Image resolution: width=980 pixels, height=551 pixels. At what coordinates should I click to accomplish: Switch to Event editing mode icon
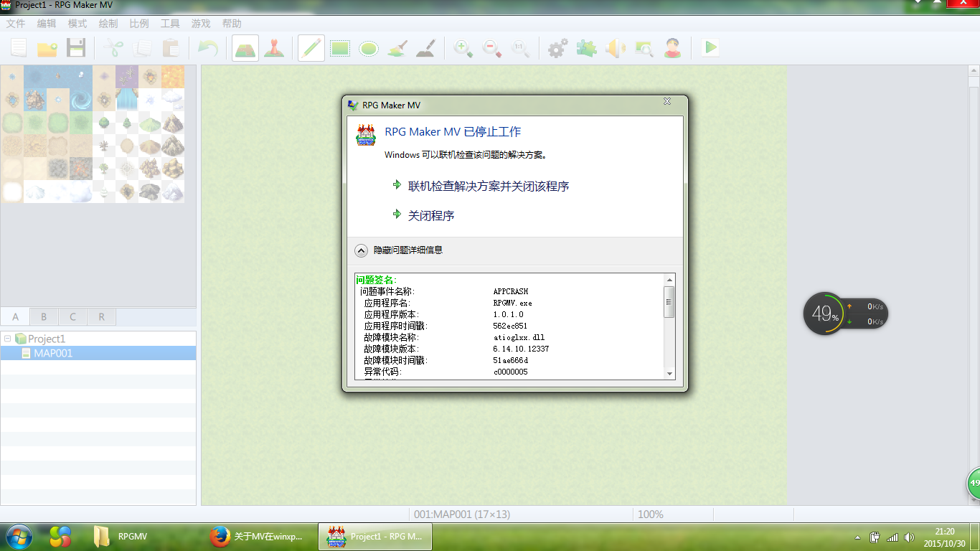[x=274, y=48]
